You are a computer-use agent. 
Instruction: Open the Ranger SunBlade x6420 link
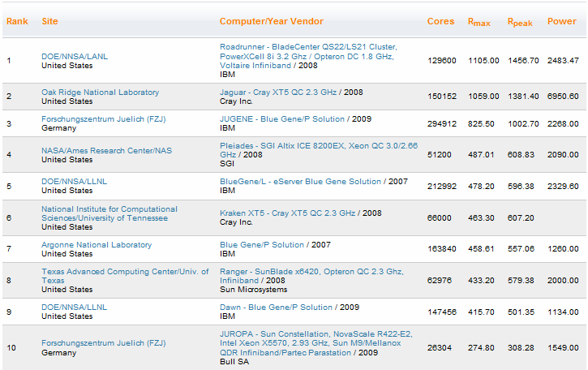coord(311,276)
